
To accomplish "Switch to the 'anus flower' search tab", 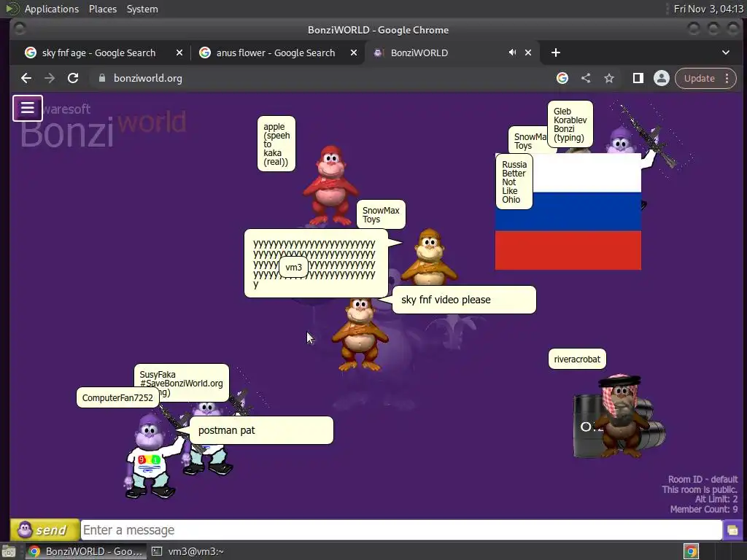I will (276, 52).
